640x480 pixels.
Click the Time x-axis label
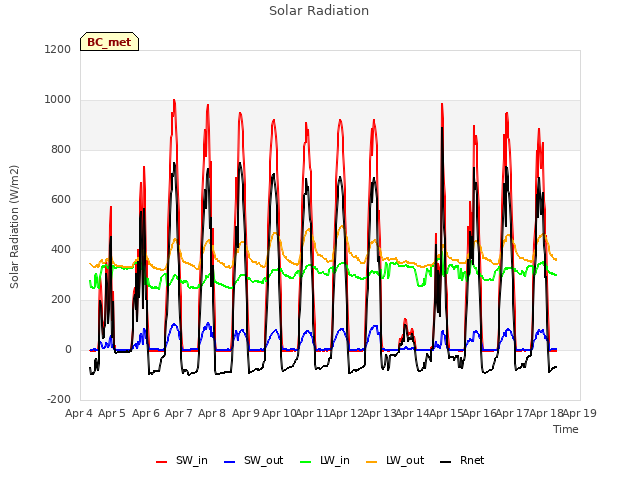coord(565,429)
